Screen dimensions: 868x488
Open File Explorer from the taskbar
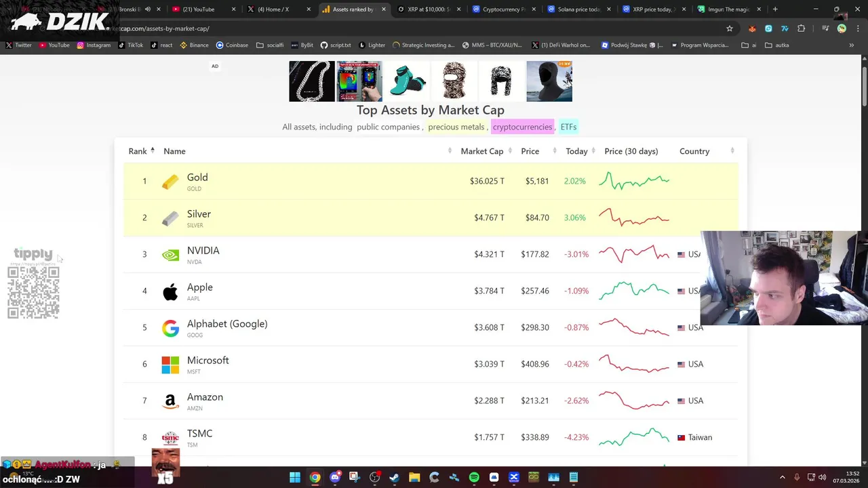(x=414, y=477)
